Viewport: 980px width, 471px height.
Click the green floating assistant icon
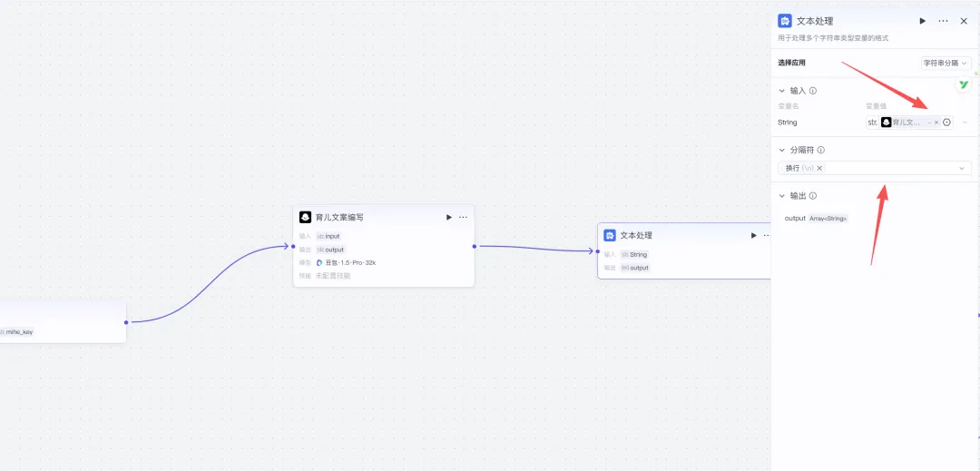964,84
